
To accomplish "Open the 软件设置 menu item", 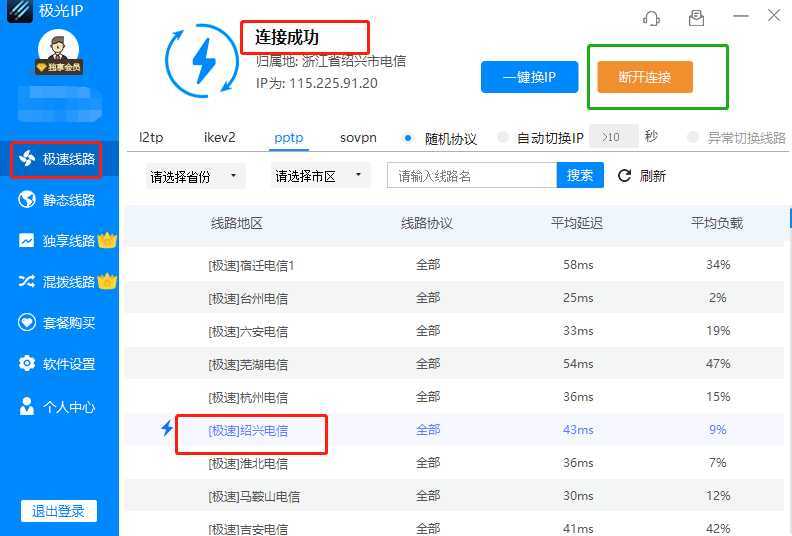I will pos(59,364).
